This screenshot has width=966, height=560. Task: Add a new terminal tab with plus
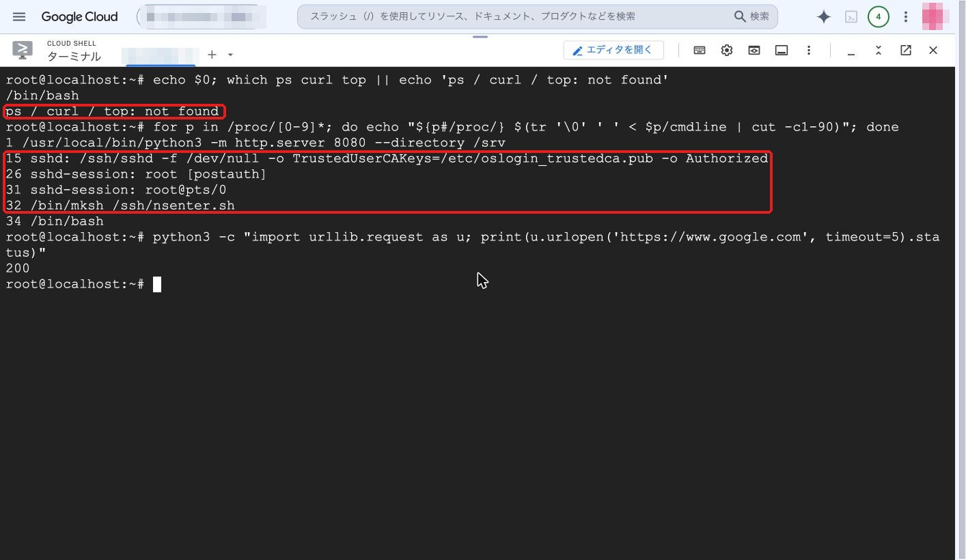[x=212, y=55]
